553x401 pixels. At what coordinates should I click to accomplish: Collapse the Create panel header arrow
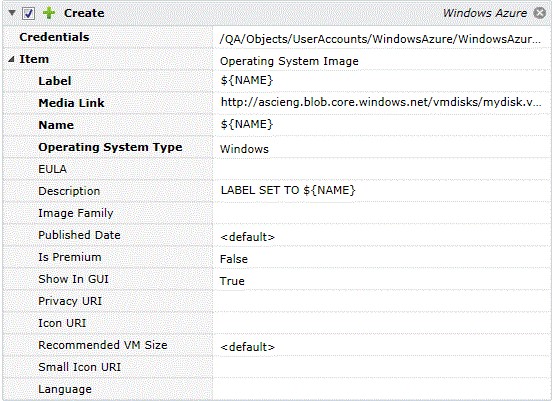click(x=12, y=13)
